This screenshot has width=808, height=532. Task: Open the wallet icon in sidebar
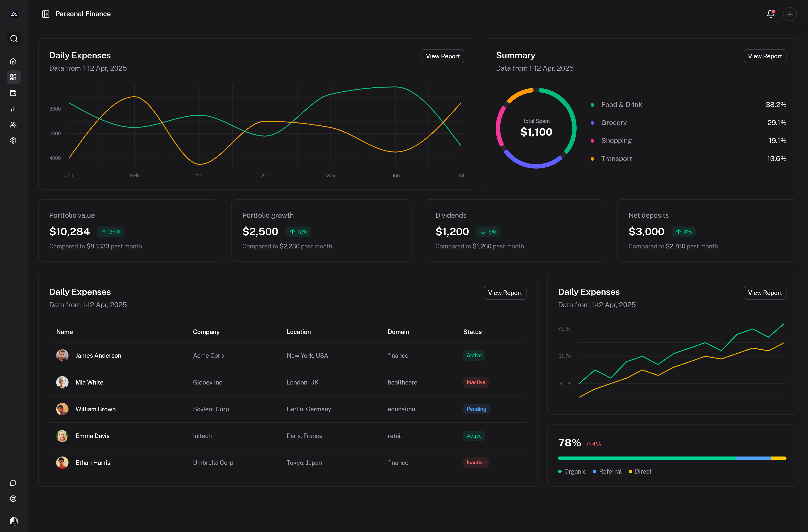pos(13,93)
